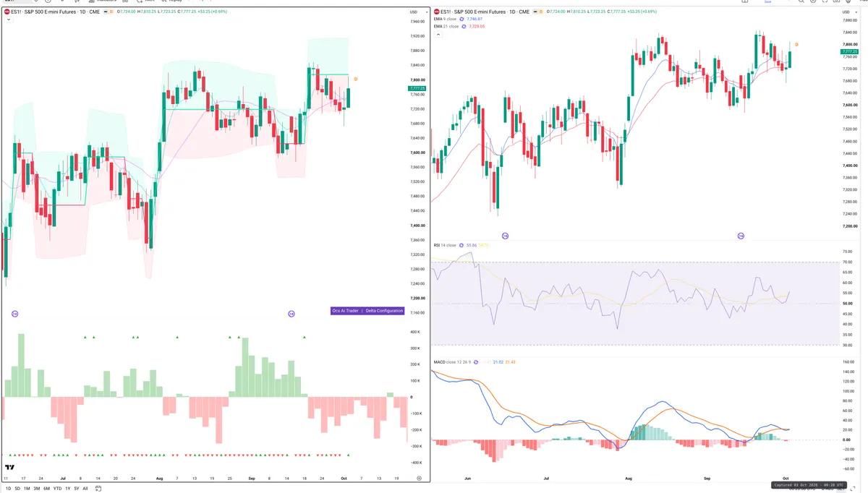Click the 70.00 level on RSI scale

tap(848, 262)
